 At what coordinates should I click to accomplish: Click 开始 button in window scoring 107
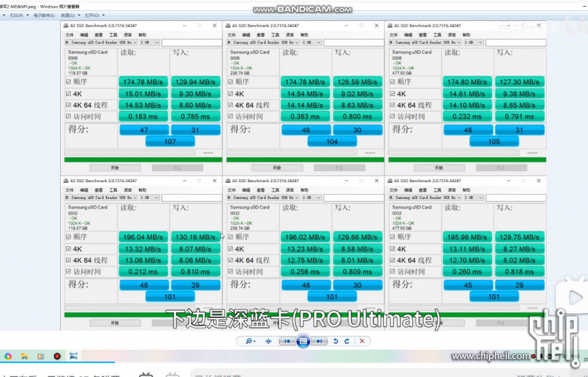pyautogui.click(x=115, y=168)
